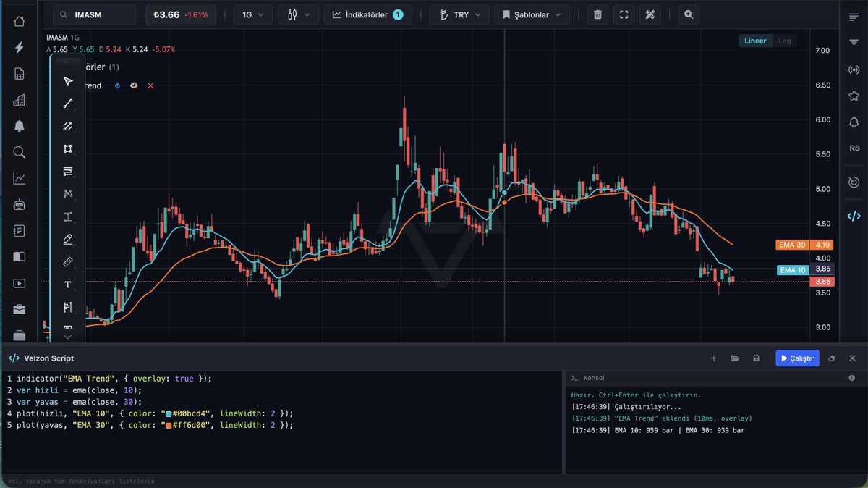
Task: Click the ₺3.66 price button
Action: (181, 14)
